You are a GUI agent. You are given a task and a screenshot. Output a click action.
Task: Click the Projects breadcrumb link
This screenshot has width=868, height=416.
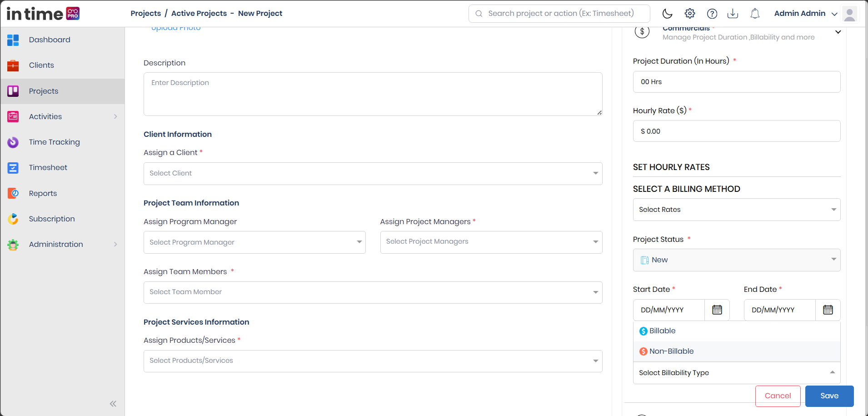click(x=145, y=14)
